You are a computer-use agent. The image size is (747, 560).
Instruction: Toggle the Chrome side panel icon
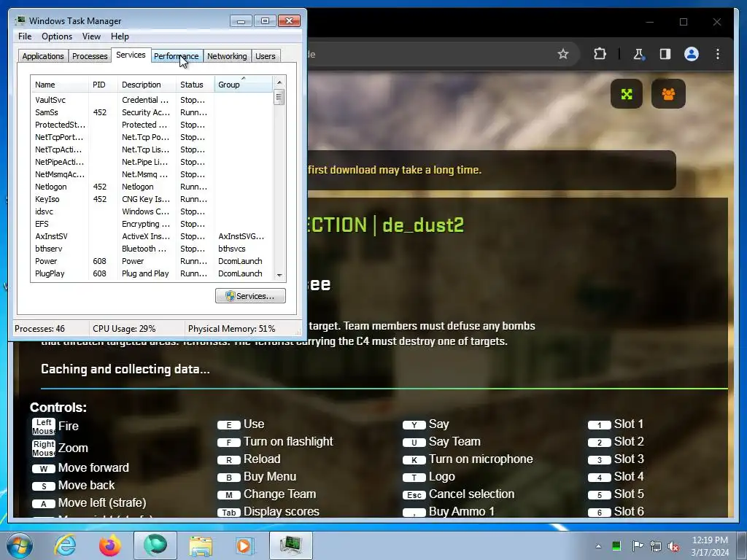(665, 54)
